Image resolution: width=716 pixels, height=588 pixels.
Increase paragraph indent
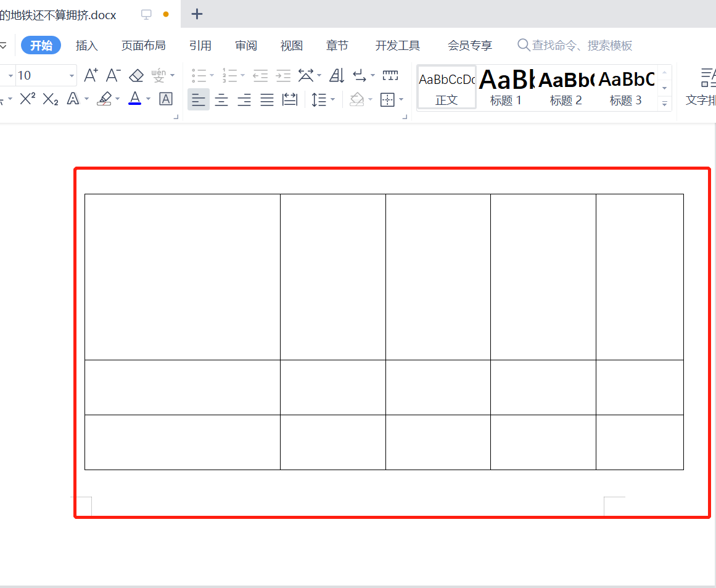[x=283, y=75]
